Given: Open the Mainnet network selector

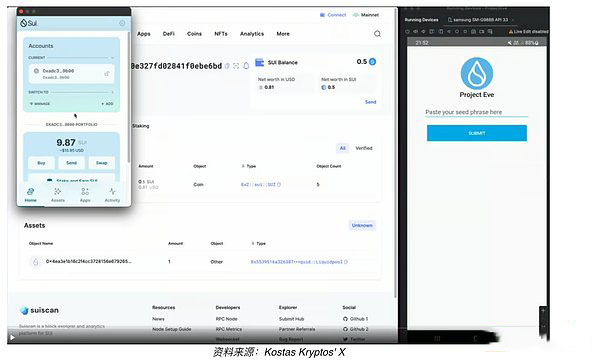Looking at the screenshot, I should 366,15.
